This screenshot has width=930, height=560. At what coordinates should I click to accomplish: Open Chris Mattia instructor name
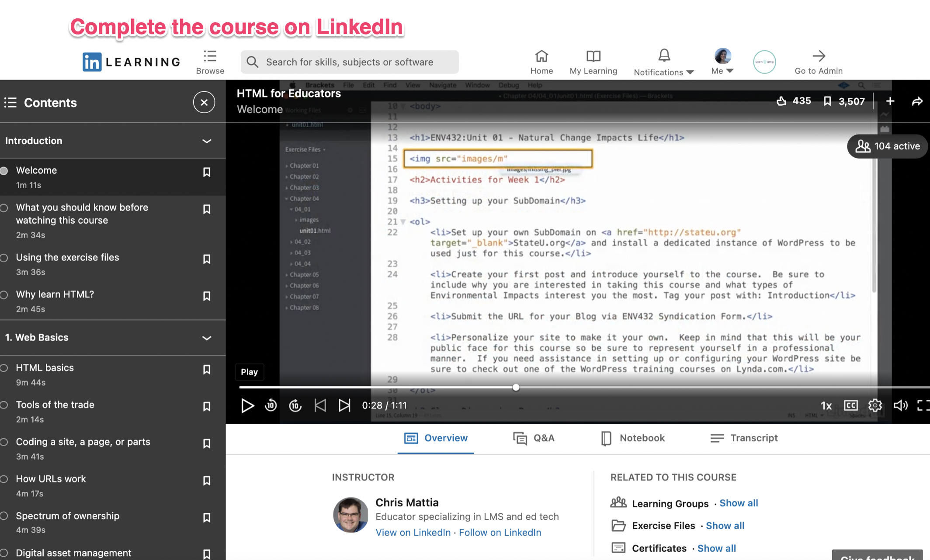pos(407,503)
